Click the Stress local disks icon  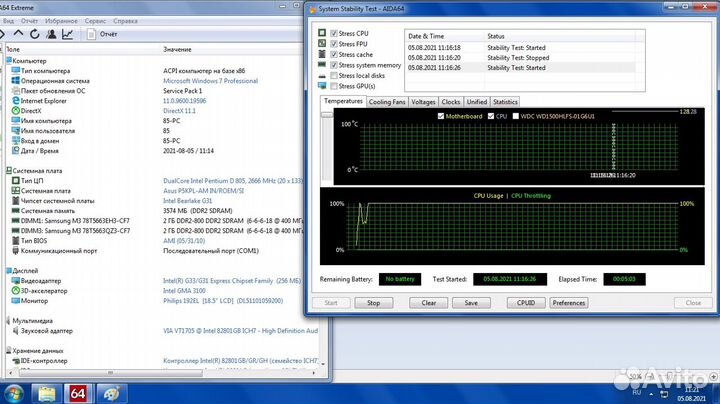pyautogui.click(x=322, y=76)
